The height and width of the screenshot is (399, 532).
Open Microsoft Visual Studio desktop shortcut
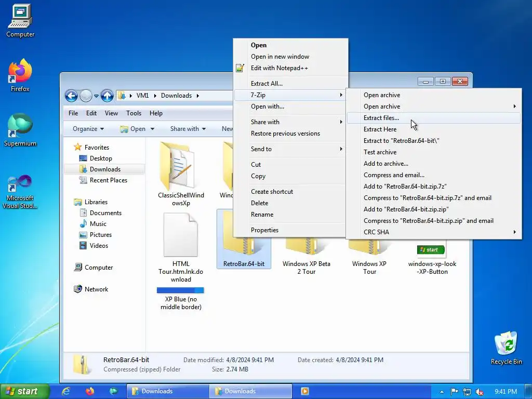[20, 192]
